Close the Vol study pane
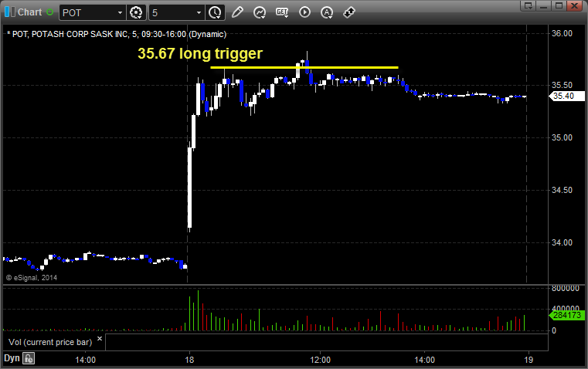The width and height of the screenshot is (588, 369). click(100, 339)
